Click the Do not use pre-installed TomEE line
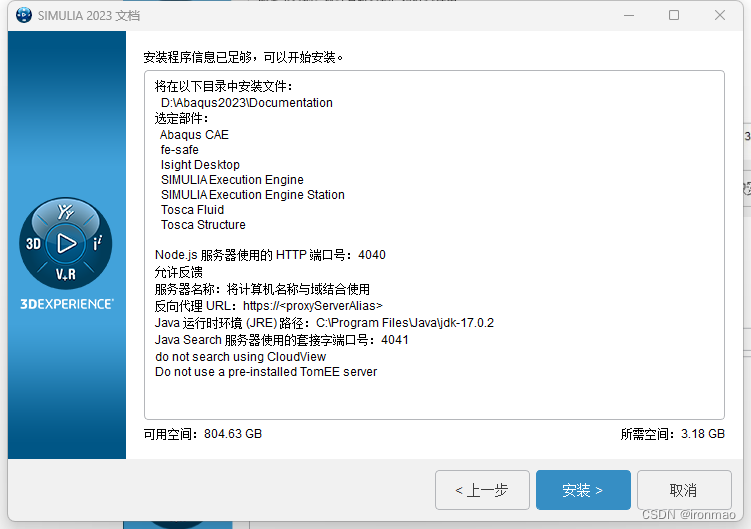Screen dimensions: 751x529 click(x=266, y=372)
